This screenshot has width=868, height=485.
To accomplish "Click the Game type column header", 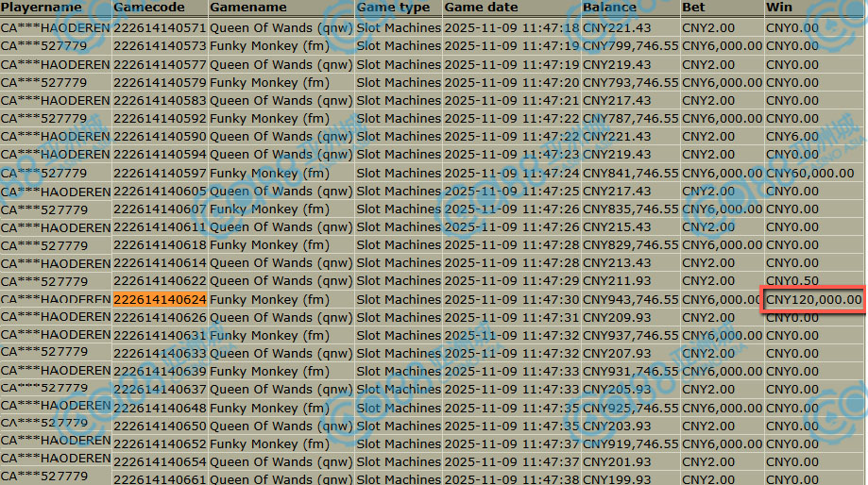I will pos(393,8).
